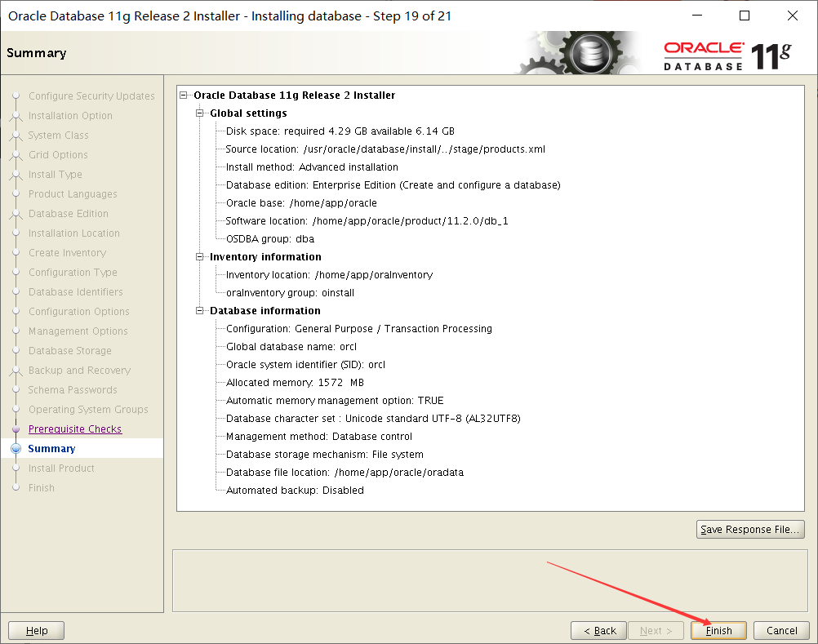
Task: Select 'Configuration: General Purpose' row
Action: [x=359, y=328]
